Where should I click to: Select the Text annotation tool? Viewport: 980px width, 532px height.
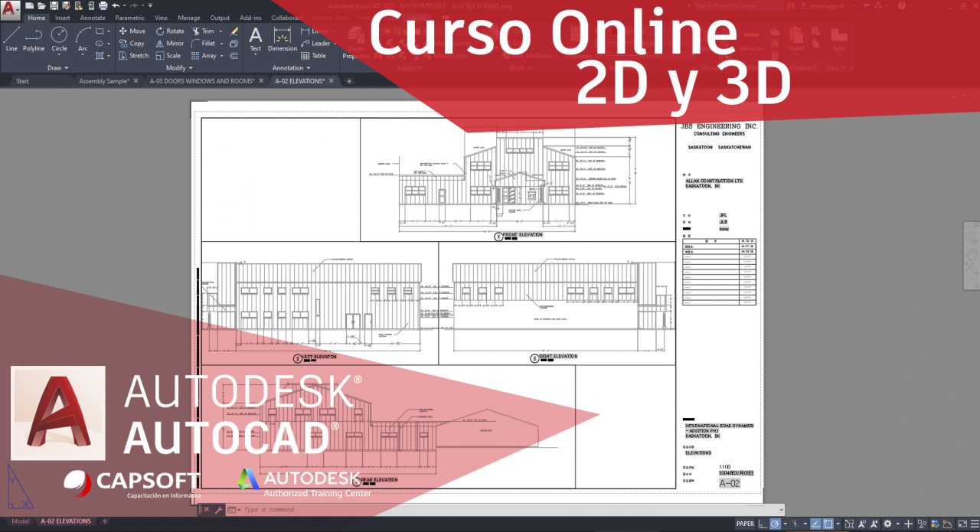256,38
